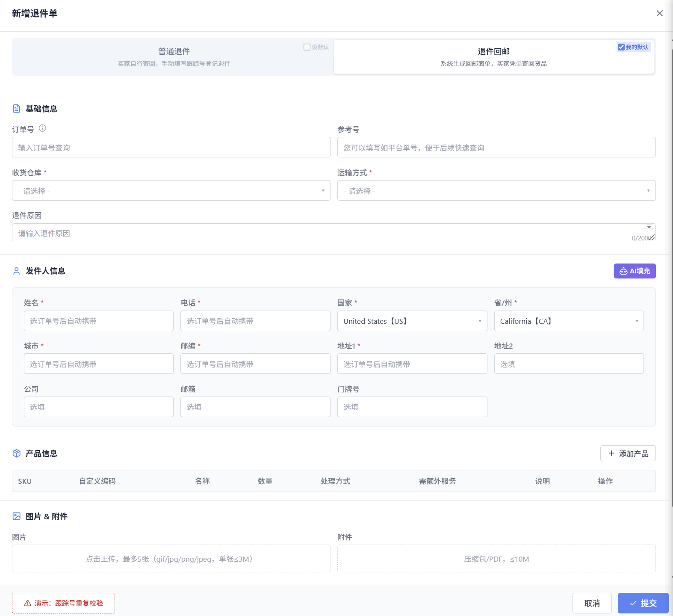This screenshot has height=616, width=673.
Task: Click the 提交 button
Action: pos(643,603)
